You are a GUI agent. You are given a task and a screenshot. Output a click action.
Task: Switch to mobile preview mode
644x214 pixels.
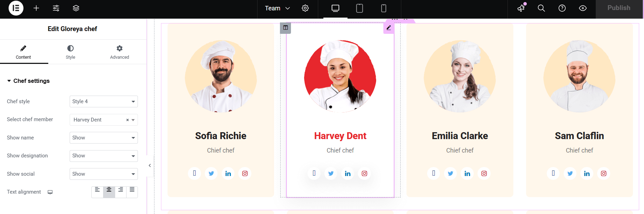[x=383, y=8]
